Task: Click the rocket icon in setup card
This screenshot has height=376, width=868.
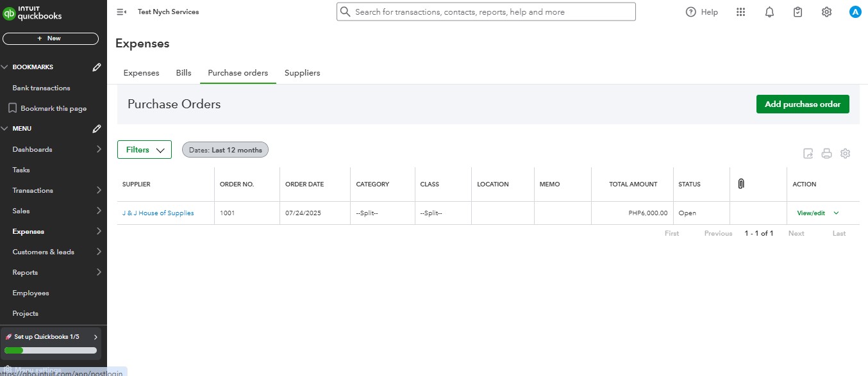Action: (8, 337)
